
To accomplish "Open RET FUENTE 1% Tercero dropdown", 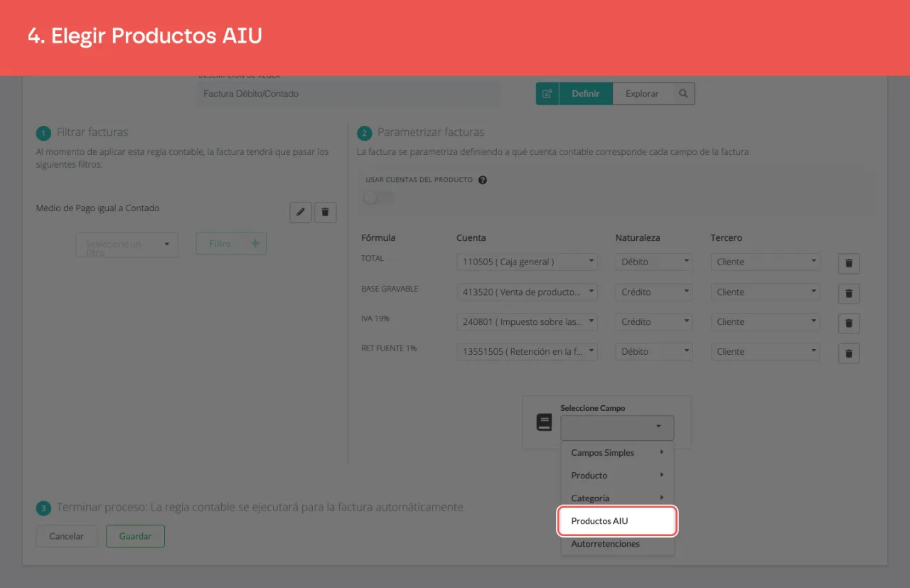I will pos(766,351).
